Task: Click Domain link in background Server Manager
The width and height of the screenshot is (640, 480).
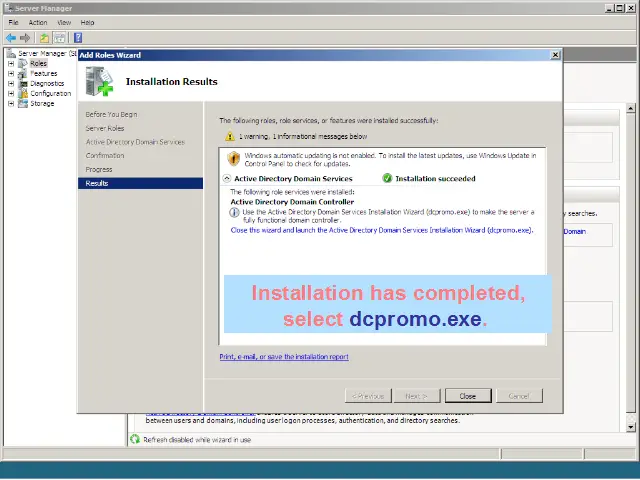Action: tap(575, 231)
